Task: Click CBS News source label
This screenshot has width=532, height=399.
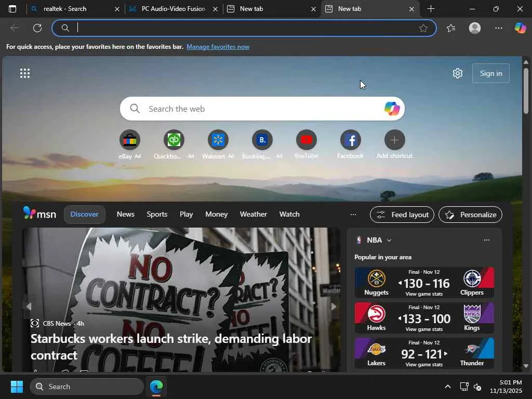Action: (57, 324)
